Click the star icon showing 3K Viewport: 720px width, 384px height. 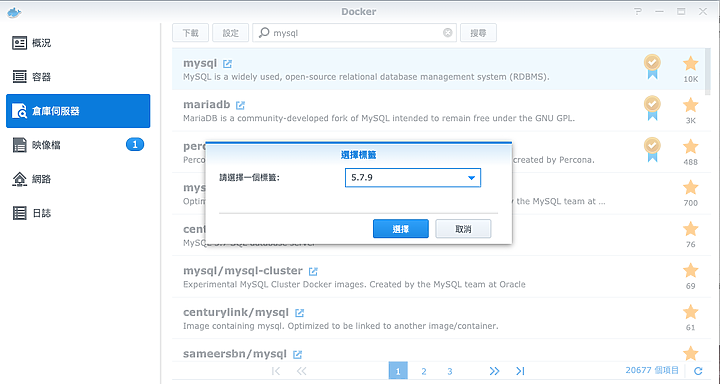[691, 105]
